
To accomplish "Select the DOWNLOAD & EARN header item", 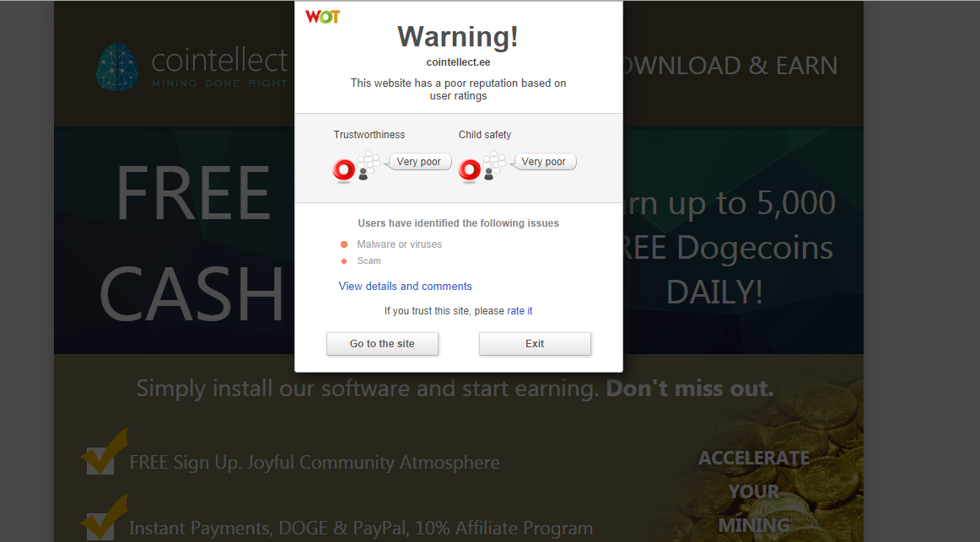I will point(730,66).
